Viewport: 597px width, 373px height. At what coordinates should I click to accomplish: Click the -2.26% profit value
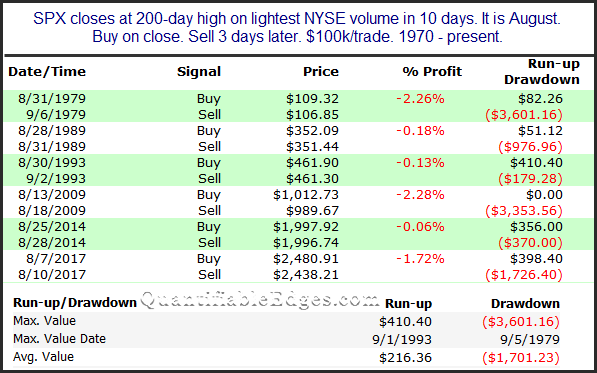[x=420, y=99]
